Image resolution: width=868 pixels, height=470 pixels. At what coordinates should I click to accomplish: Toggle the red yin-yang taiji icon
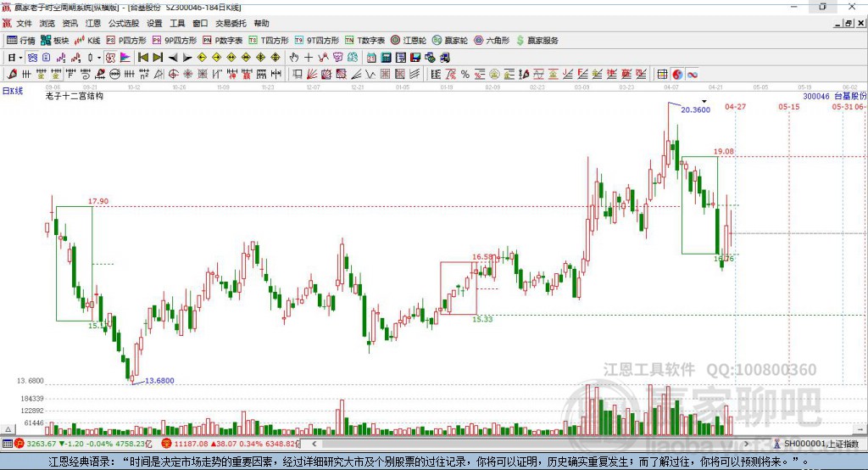[677, 75]
